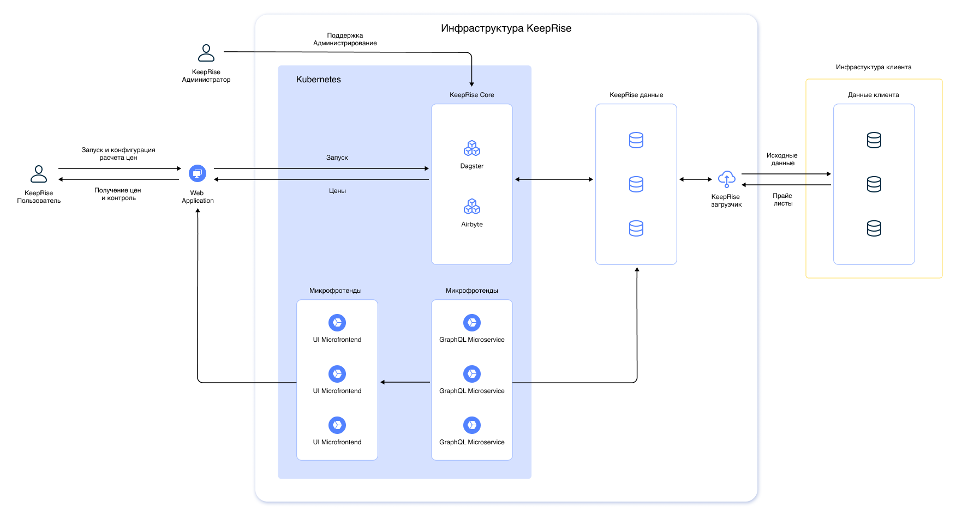Select the topmost GraphQL Microservice icon

coord(472,323)
